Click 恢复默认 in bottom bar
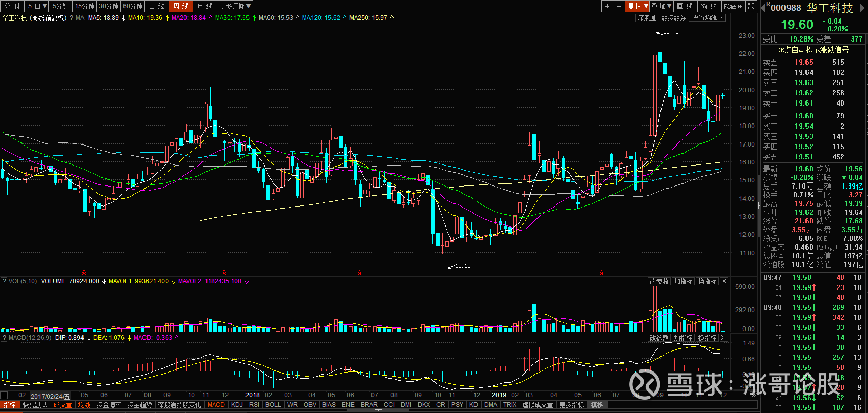Image resolution: width=868 pixels, height=413 pixels. click(x=35, y=405)
